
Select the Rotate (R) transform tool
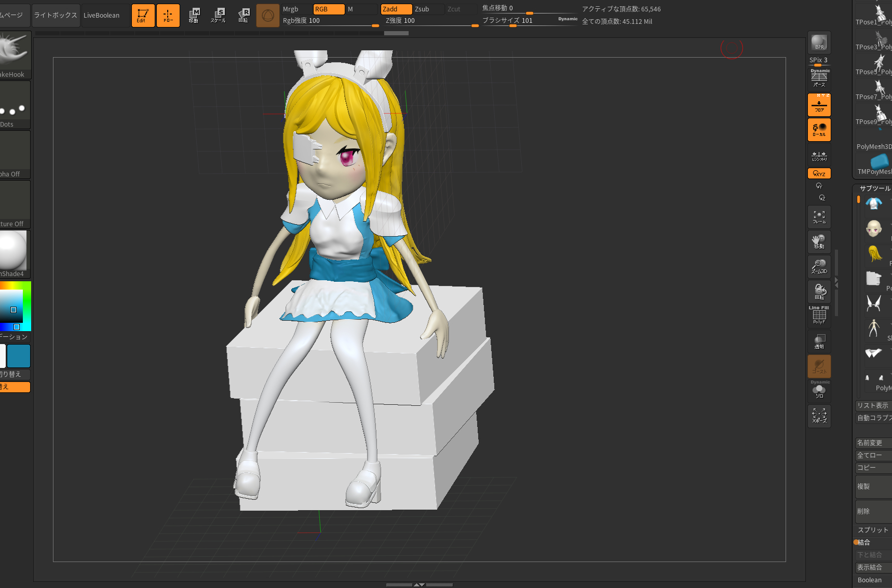(243, 16)
